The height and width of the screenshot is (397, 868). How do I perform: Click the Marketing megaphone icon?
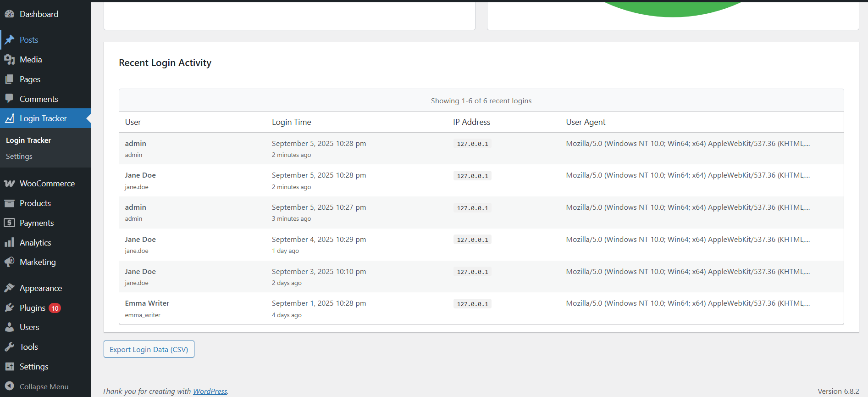point(10,262)
